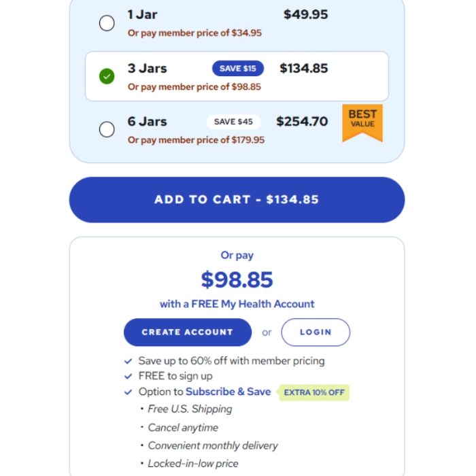
Task: Click the large $98.85 member price
Action: (237, 279)
